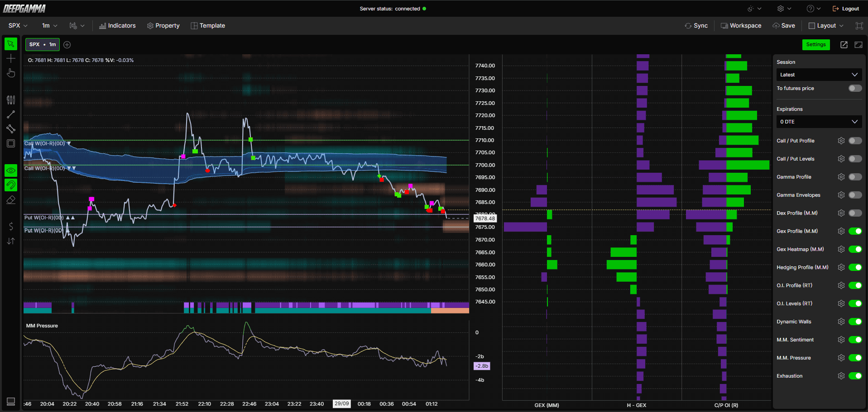
Task: Open the Indicators menu
Action: tap(117, 26)
